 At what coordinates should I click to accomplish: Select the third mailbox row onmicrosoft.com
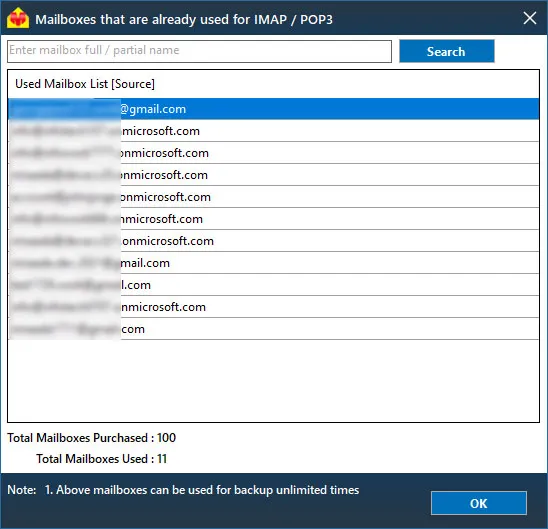(273, 153)
